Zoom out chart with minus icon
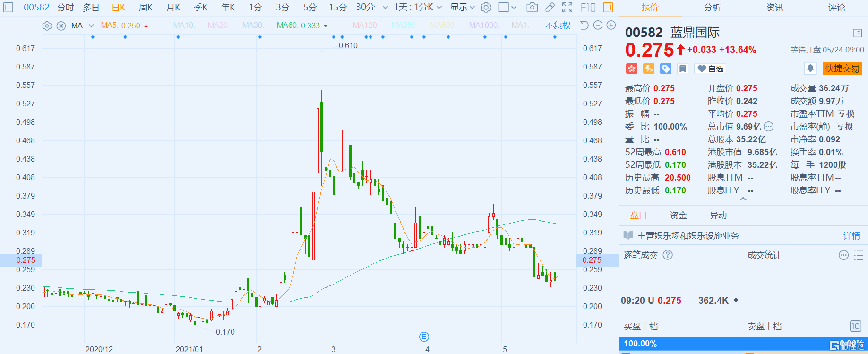The height and width of the screenshot is (354, 868). pos(598,26)
